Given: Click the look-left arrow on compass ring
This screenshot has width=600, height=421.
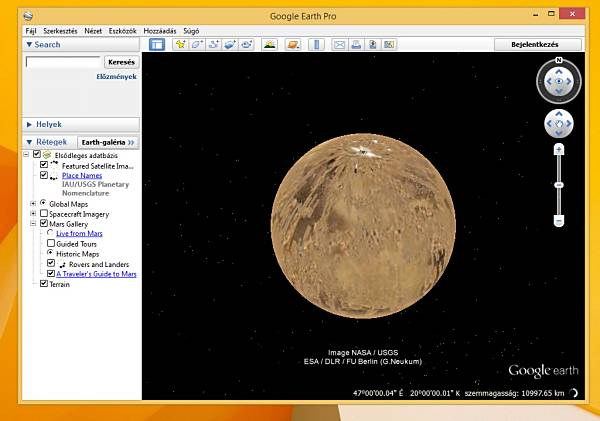Looking at the screenshot, I should pyautogui.click(x=549, y=81).
